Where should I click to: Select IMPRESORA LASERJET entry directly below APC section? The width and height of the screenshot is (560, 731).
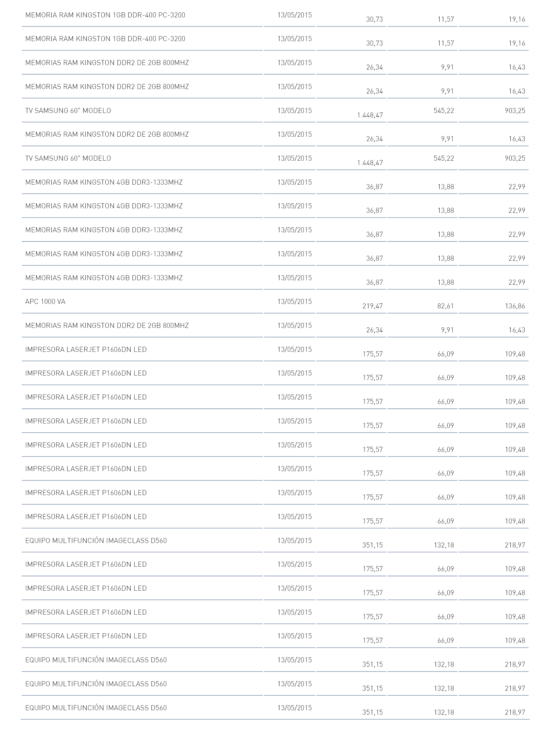pos(86,349)
